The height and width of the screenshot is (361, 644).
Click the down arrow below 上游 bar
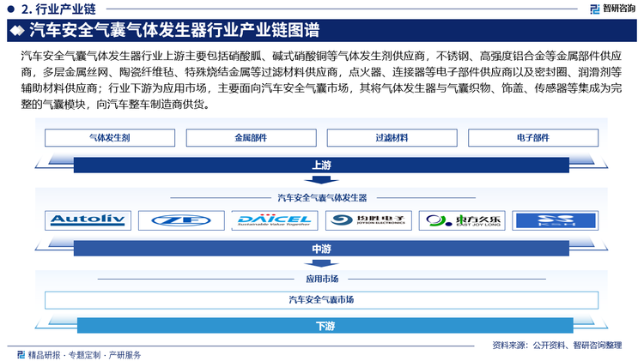pyautogui.click(x=321, y=180)
